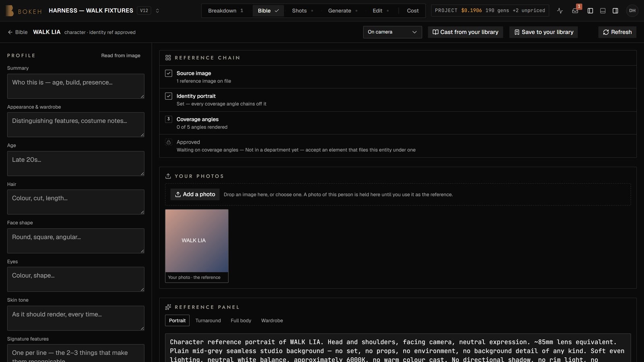Open the Cost tab
644x362 pixels.
click(413, 11)
